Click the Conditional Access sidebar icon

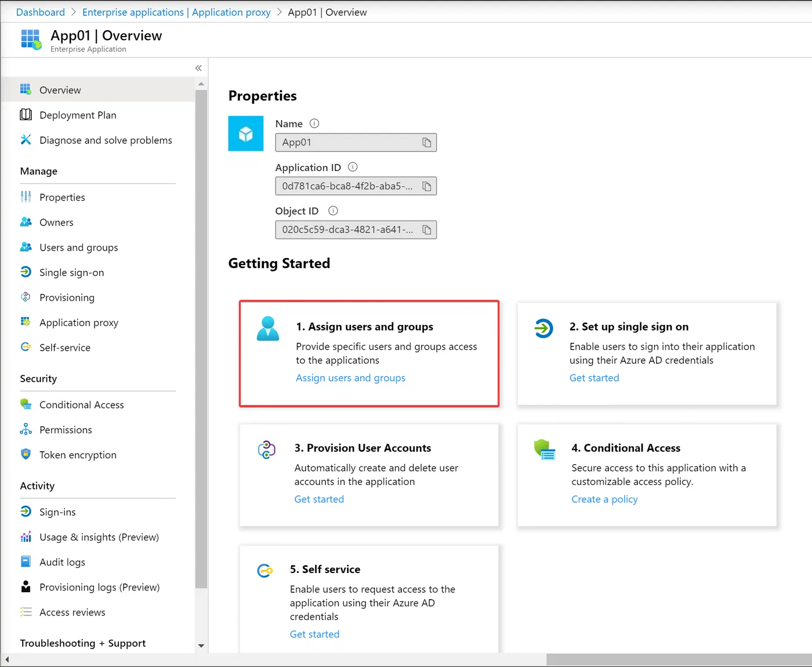(26, 404)
